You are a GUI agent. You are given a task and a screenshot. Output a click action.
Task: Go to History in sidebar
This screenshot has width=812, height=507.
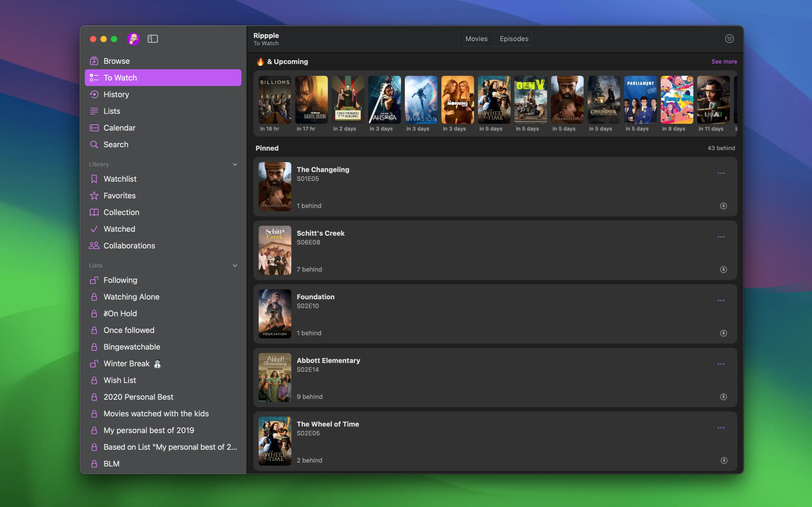tap(116, 95)
